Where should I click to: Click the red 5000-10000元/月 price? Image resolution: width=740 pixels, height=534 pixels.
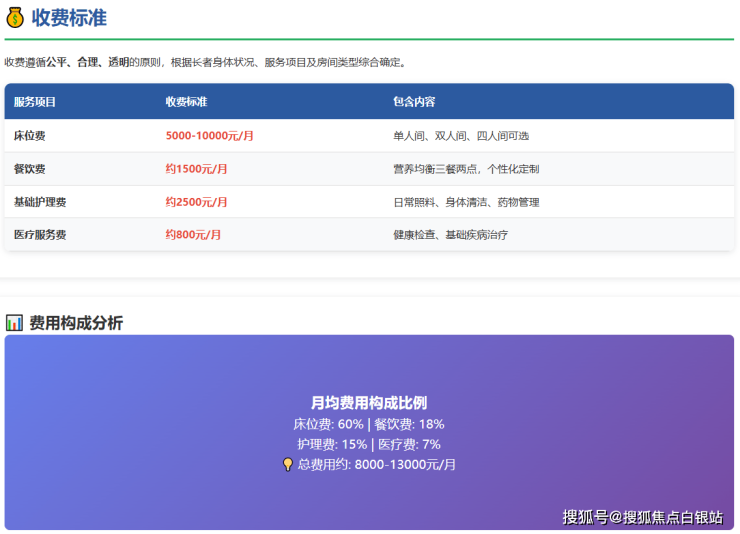pos(209,136)
